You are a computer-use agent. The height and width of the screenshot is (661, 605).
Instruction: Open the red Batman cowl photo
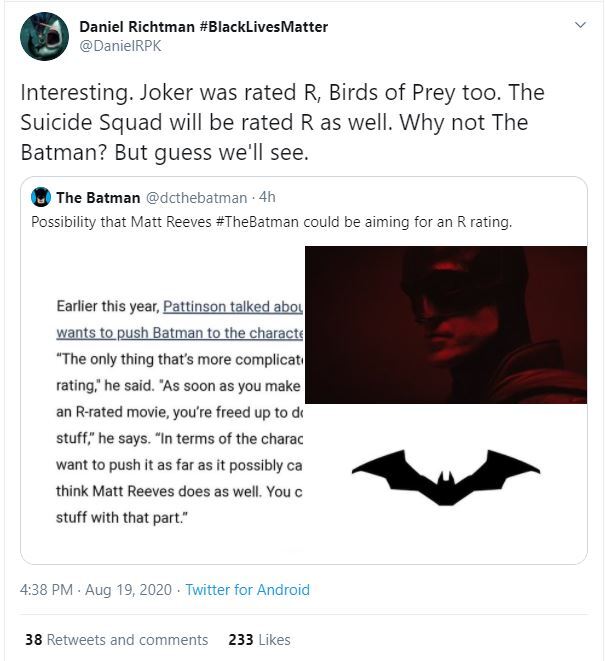(445, 323)
